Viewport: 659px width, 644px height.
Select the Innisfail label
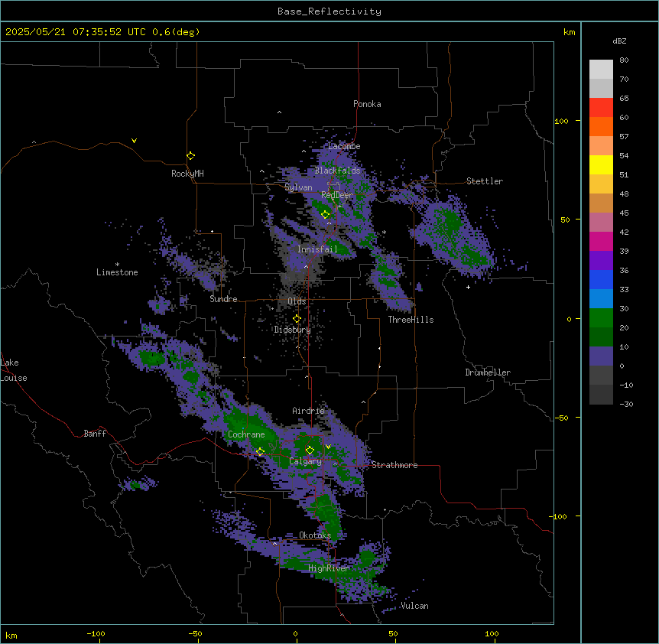317,249
